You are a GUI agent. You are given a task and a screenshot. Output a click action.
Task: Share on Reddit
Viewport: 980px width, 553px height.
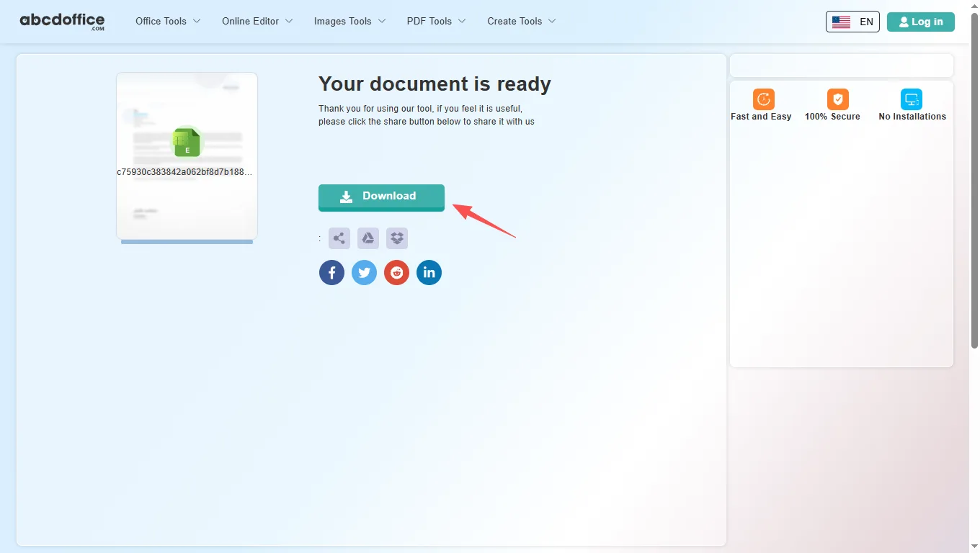pyautogui.click(x=396, y=272)
